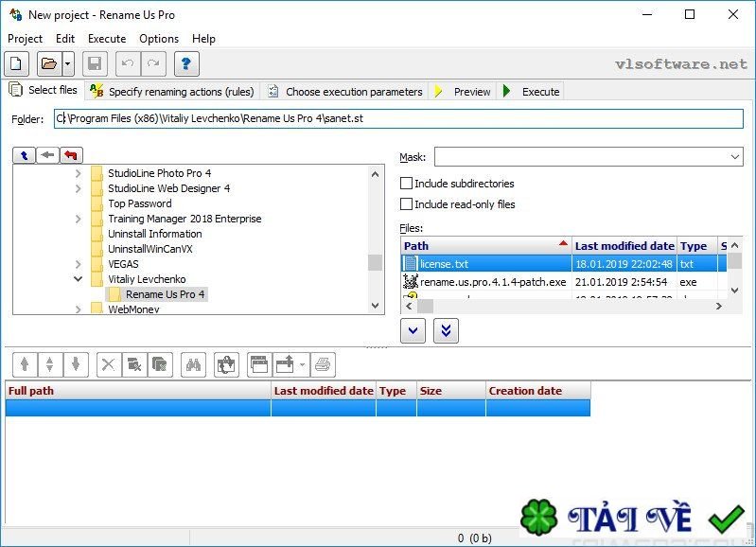Select the Top Password folder
Viewport: 756px width, 547px height.
coord(140,203)
